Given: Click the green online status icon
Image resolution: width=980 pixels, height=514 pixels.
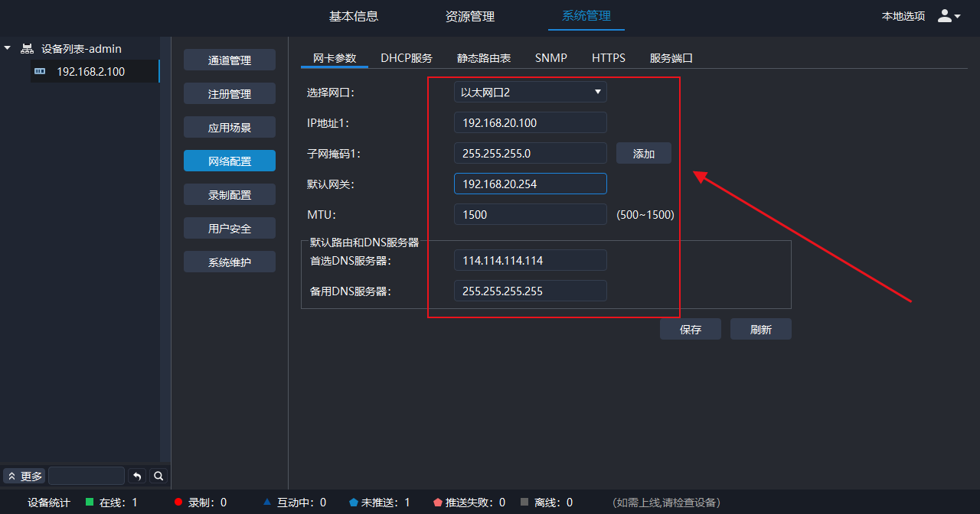Looking at the screenshot, I should pyautogui.click(x=90, y=503).
